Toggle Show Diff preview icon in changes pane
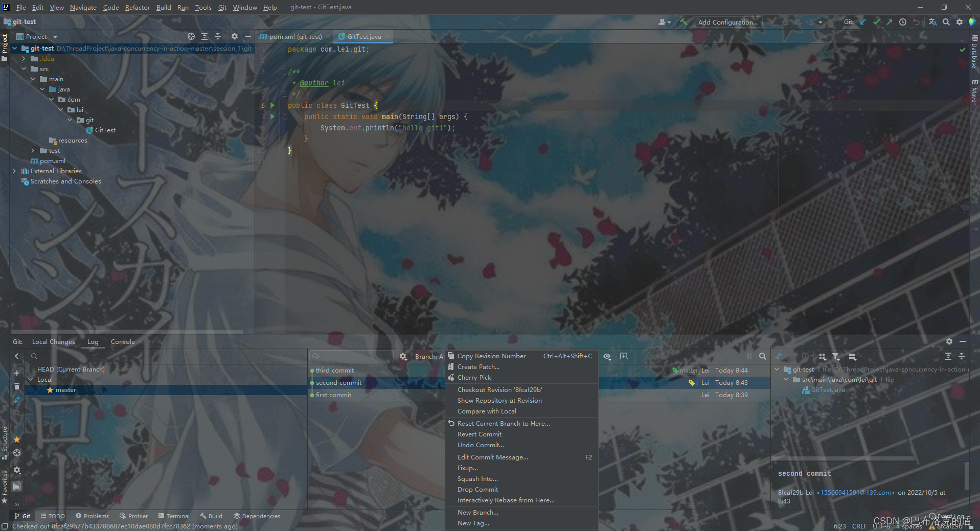980x531 pixels. click(852, 356)
